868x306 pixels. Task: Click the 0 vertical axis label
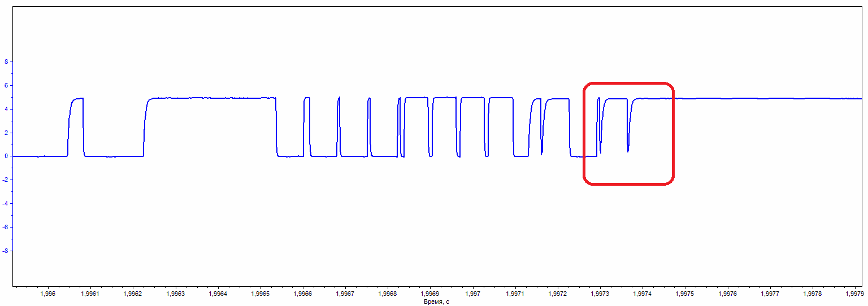pos(5,156)
